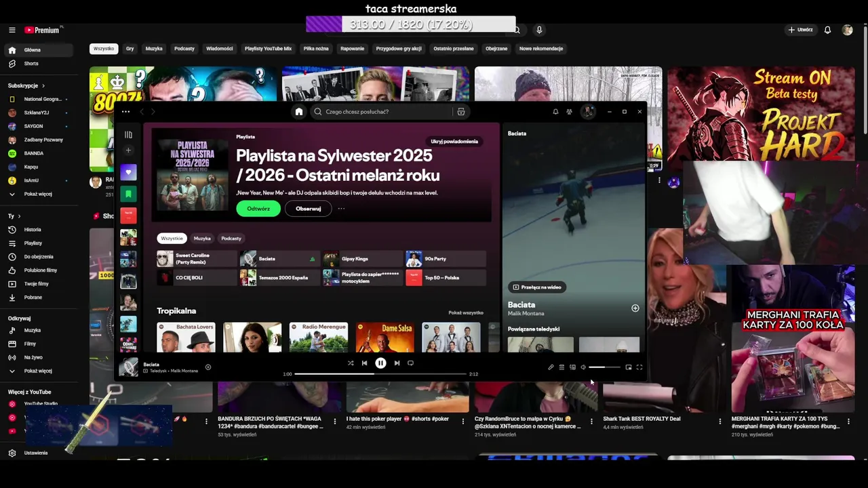Open options menu for MERGHANI TRAFIA KARTY video

(848, 422)
